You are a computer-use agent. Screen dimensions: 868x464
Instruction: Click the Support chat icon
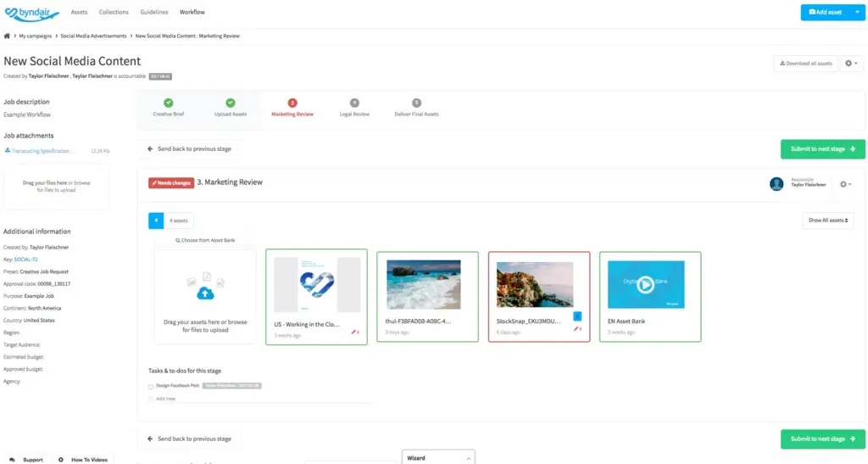coord(12,460)
